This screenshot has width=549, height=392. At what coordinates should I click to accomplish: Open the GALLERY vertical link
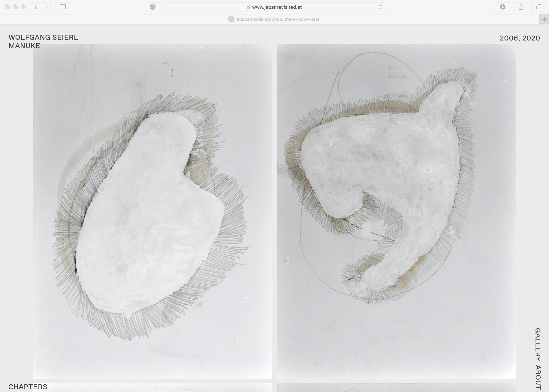point(538,345)
